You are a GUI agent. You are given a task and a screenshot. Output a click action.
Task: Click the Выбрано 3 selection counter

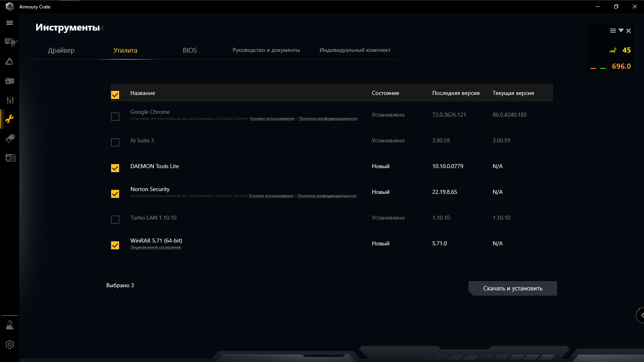pyautogui.click(x=120, y=285)
